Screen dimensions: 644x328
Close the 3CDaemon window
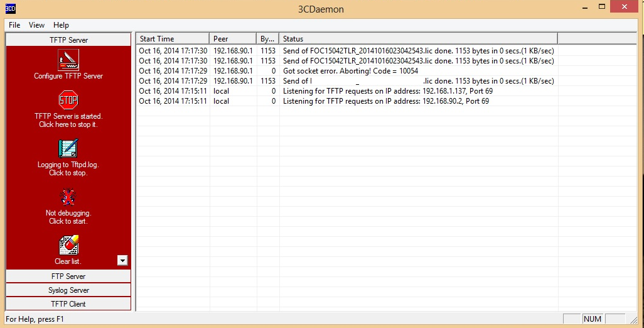[625, 6]
